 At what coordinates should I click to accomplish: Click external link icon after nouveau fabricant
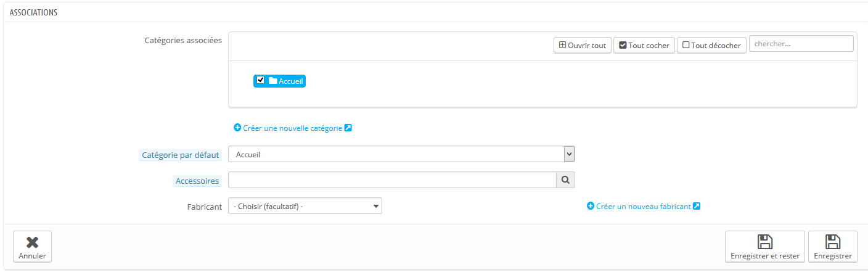coord(697,206)
